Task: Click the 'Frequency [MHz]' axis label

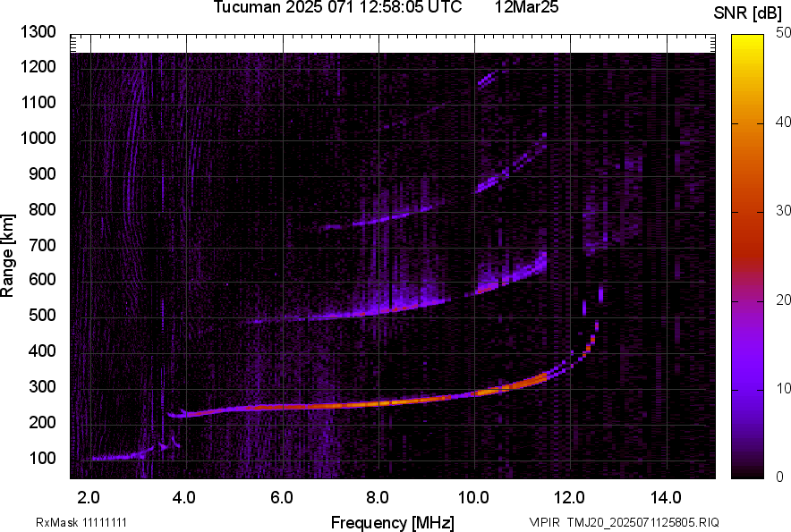Action: coord(393,522)
